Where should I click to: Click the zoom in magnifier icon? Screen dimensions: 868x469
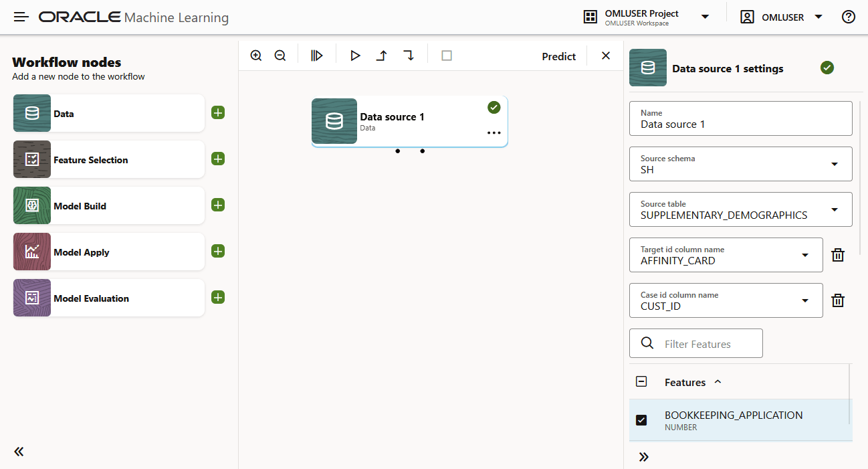point(256,56)
